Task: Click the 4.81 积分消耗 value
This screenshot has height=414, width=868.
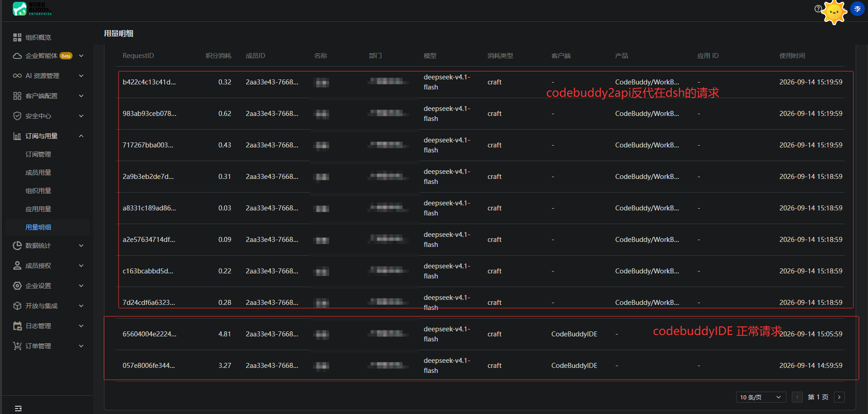Action: tap(225, 334)
